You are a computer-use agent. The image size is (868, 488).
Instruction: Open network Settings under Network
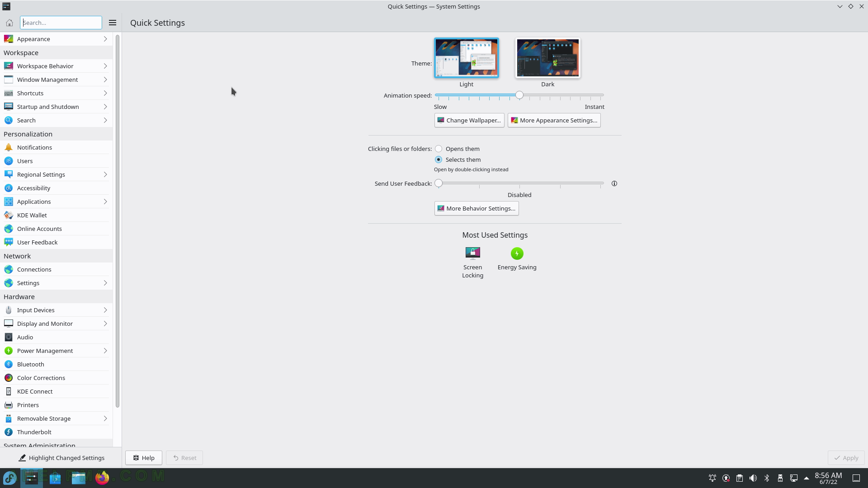57,283
